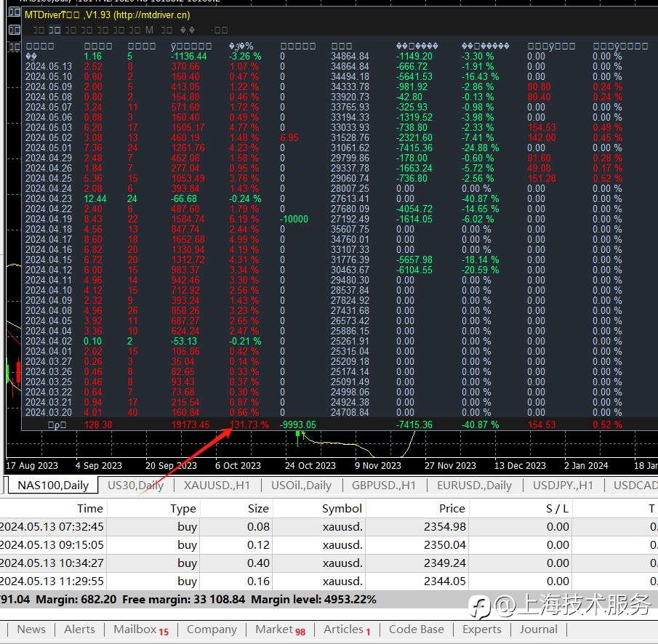The width and height of the screenshot is (658, 644).
Task: Sort trades by the Time column header
Action: point(90,509)
